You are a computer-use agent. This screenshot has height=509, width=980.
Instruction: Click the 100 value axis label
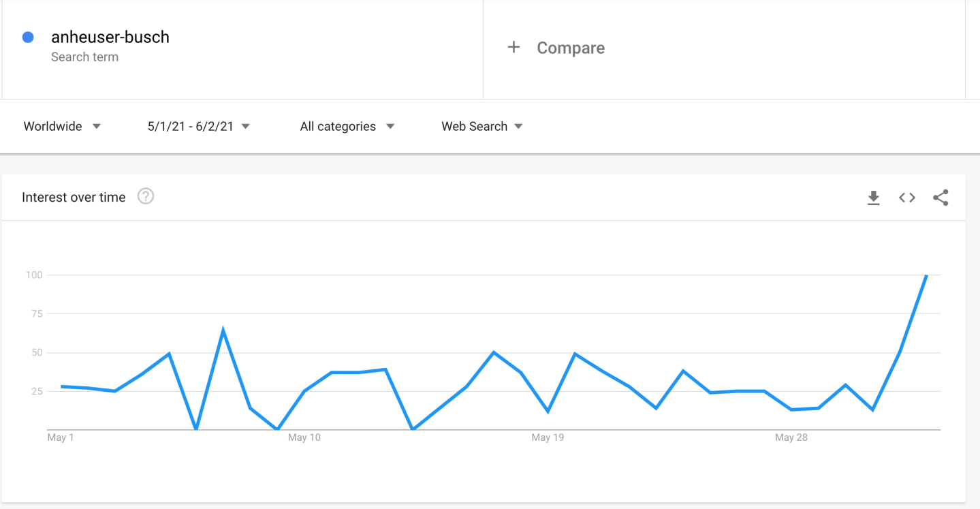[34, 275]
